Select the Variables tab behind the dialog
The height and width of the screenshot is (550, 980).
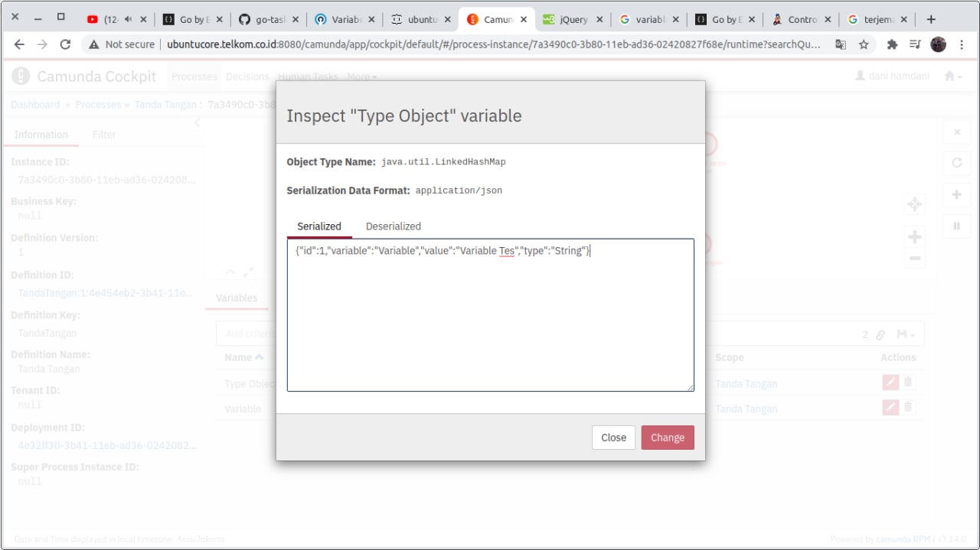237,298
